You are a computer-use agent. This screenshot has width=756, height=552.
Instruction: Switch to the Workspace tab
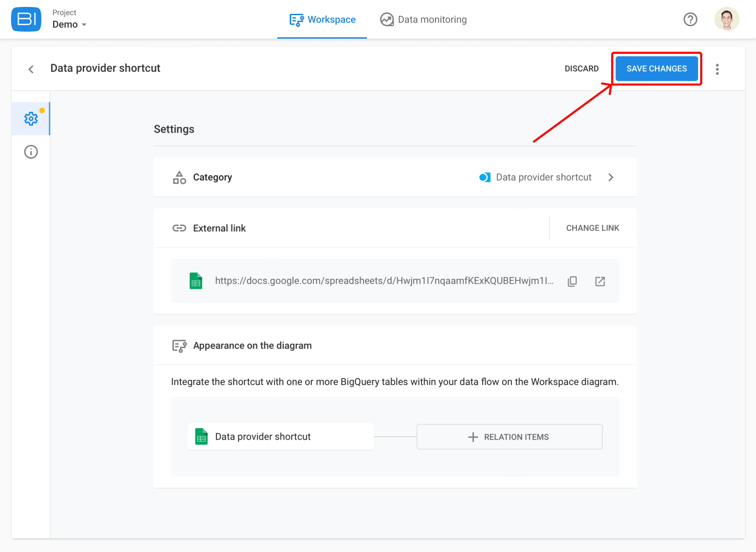point(322,20)
